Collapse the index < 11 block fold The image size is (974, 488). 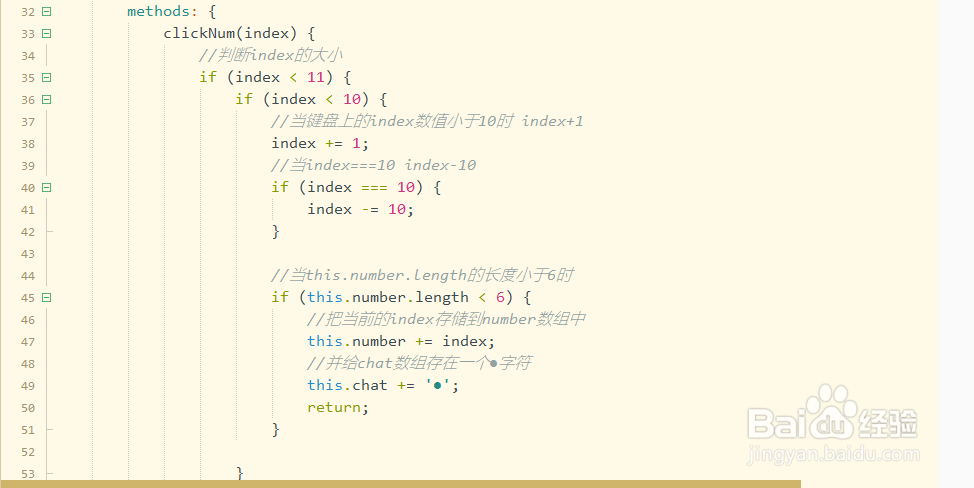[47, 78]
